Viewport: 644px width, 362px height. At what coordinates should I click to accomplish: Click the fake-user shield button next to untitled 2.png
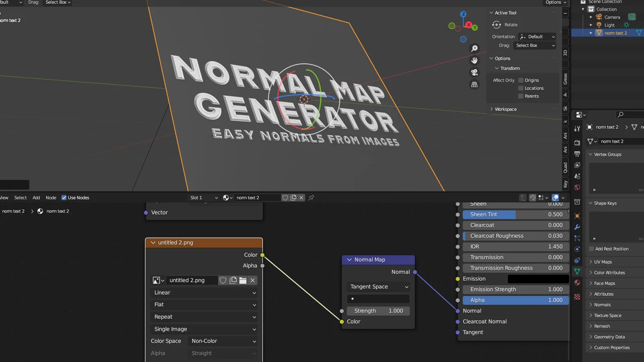[x=223, y=280]
